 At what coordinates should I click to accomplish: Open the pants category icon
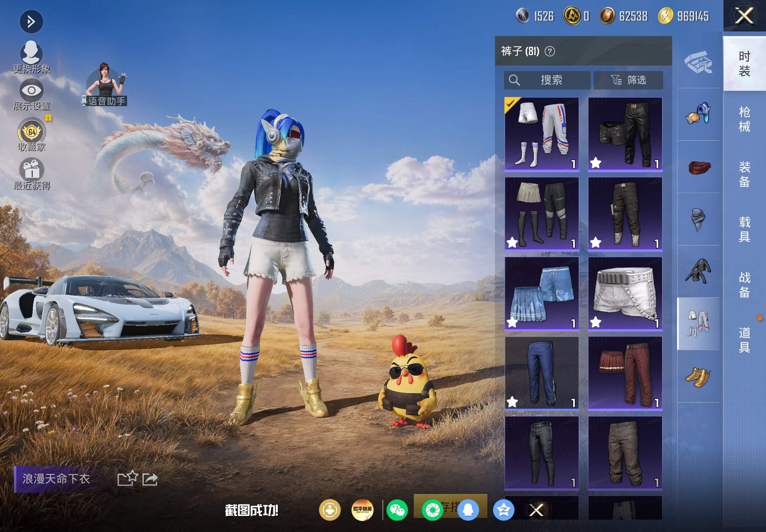698,324
